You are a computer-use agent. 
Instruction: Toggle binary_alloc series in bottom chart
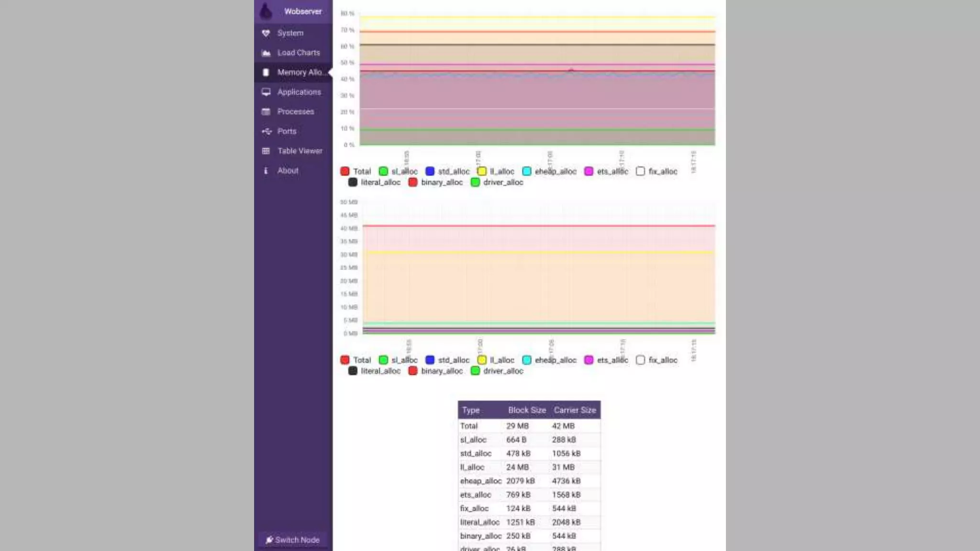[413, 371]
